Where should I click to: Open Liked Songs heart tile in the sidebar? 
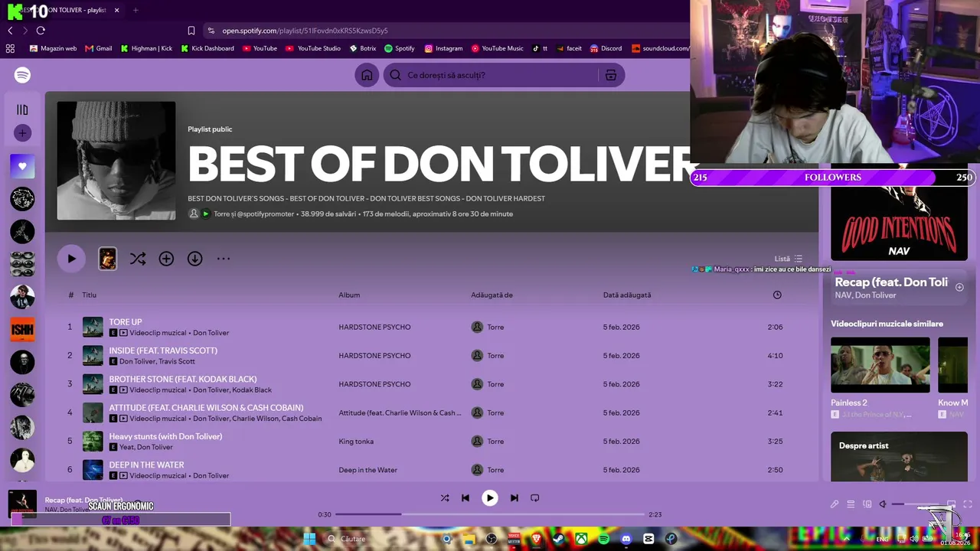[x=22, y=166]
